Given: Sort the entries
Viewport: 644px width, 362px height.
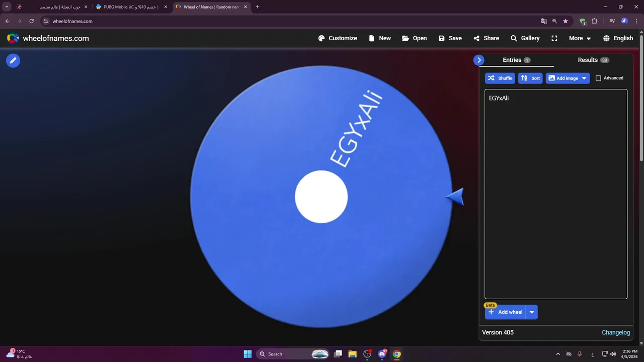Looking at the screenshot, I should pyautogui.click(x=530, y=78).
